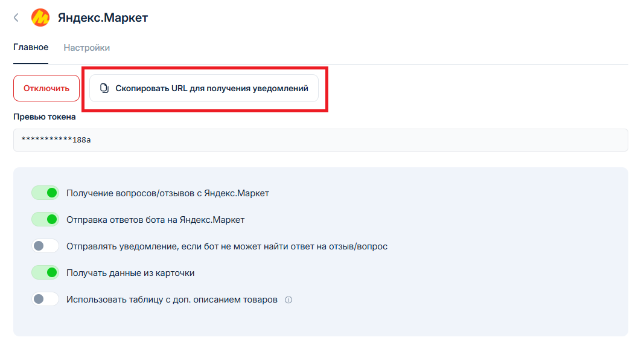Click the Превью токена label

pyautogui.click(x=45, y=117)
